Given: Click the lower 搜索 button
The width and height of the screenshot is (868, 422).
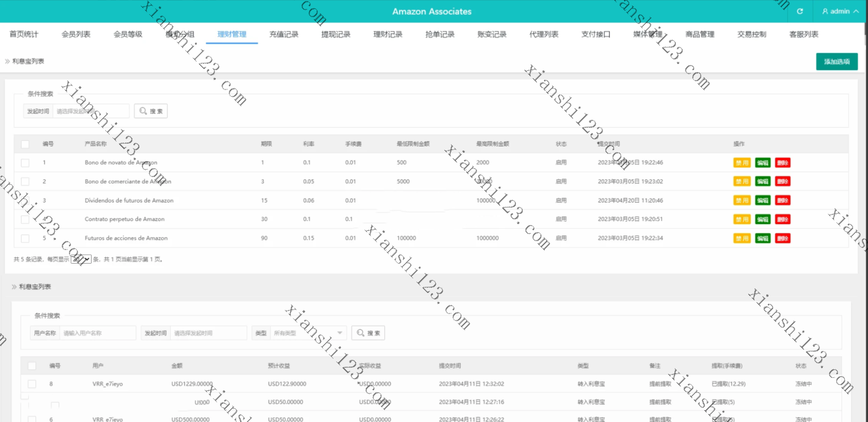Looking at the screenshot, I should pos(368,333).
